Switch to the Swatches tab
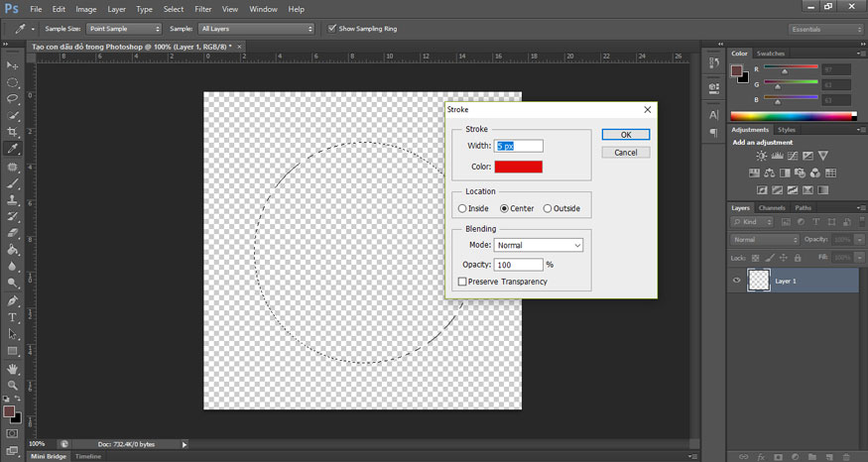Image resolution: width=868 pixels, height=462 pixels. (771, 54)
